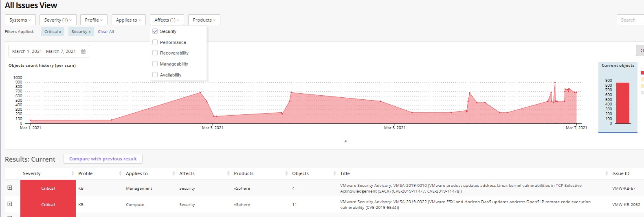The width and height of the screenshot is (644, 217).
Task: Click the calendar icon in the date range field
Action: coord(84,51)
